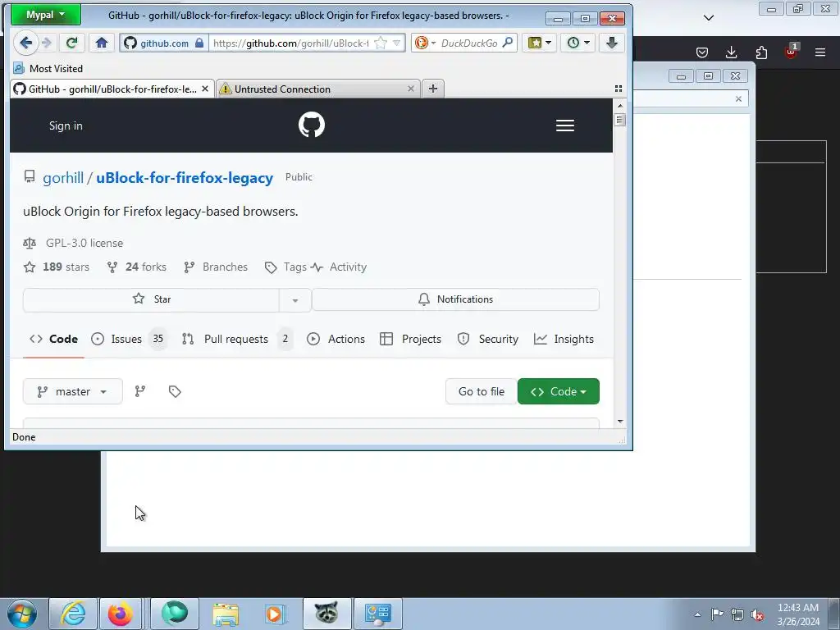Open the gorhill user link
Image resolution: width=840 pixels, height=630 pixels.
(63, 178)
